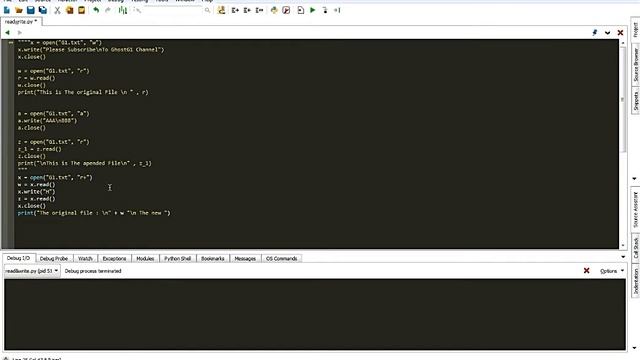
Task: Close the editor with the red X
Action: coord(620,33)
